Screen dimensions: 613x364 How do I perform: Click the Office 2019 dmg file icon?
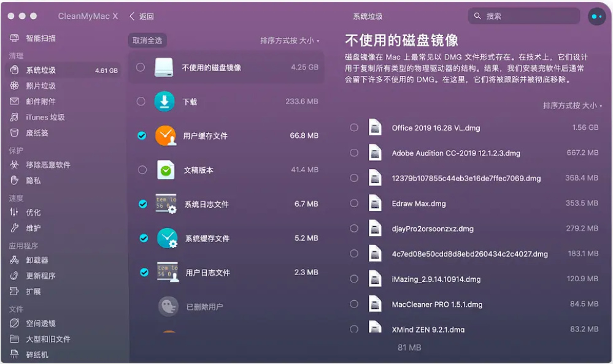(375, 127)
